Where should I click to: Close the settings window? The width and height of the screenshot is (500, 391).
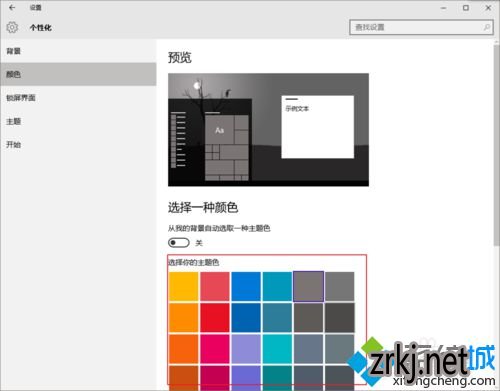(x=488, y=7)
